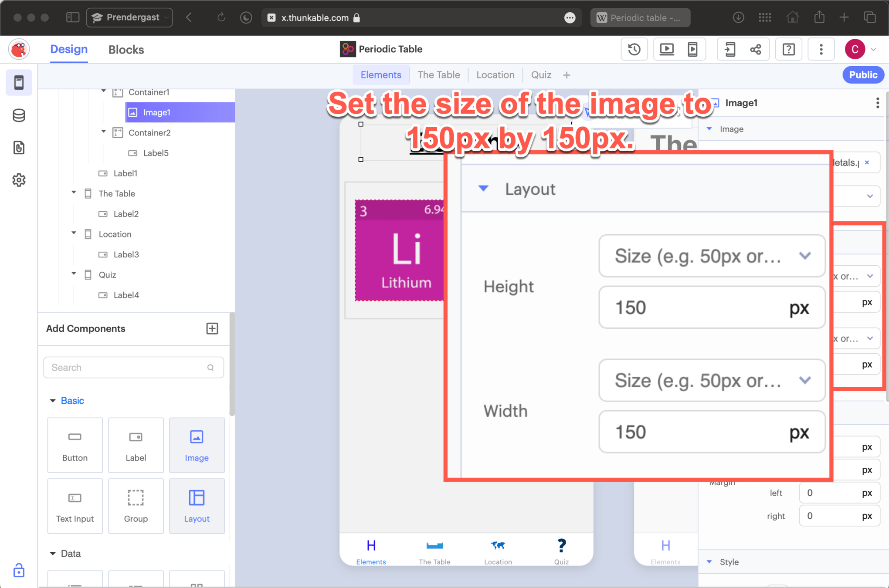Click the share project icon
Viewport: 889px width, 588px height.
tap(756, 49)
